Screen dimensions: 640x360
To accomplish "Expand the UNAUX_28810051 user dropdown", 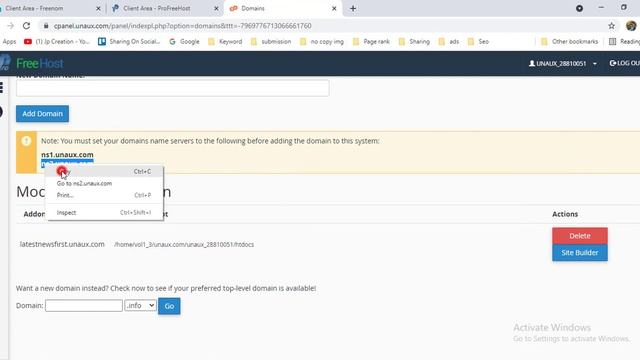I will coord(562,64).
